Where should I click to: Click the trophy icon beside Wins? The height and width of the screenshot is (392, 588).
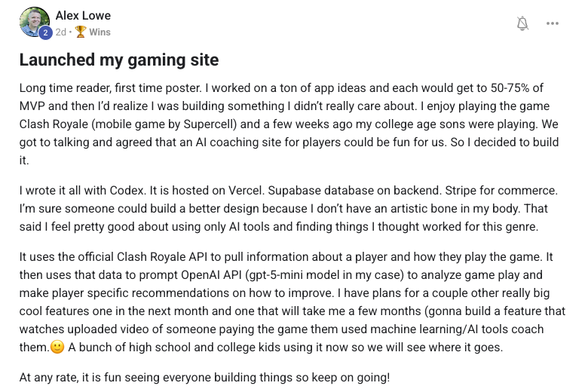click(81, 32)
